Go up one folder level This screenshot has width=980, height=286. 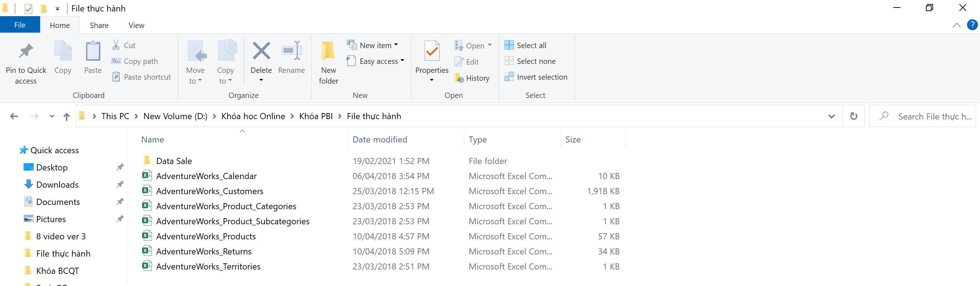click(x=67, y=117)
